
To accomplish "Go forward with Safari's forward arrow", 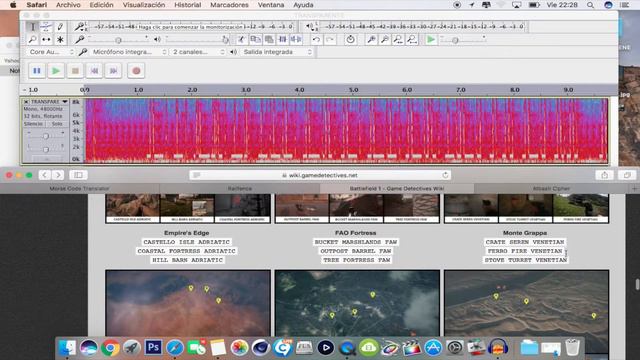I will [58, 175].
